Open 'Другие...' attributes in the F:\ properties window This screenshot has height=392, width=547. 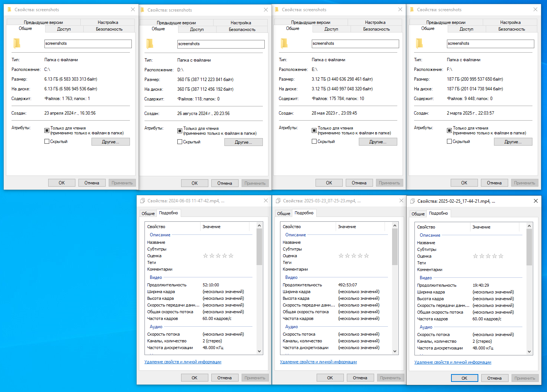pos(513,142)
